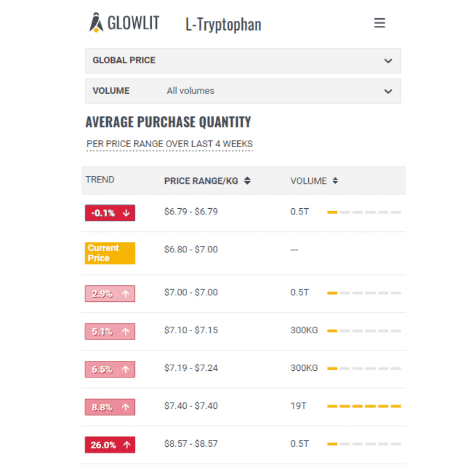
Task: Click the Trend column header
Action: (100, 180)
